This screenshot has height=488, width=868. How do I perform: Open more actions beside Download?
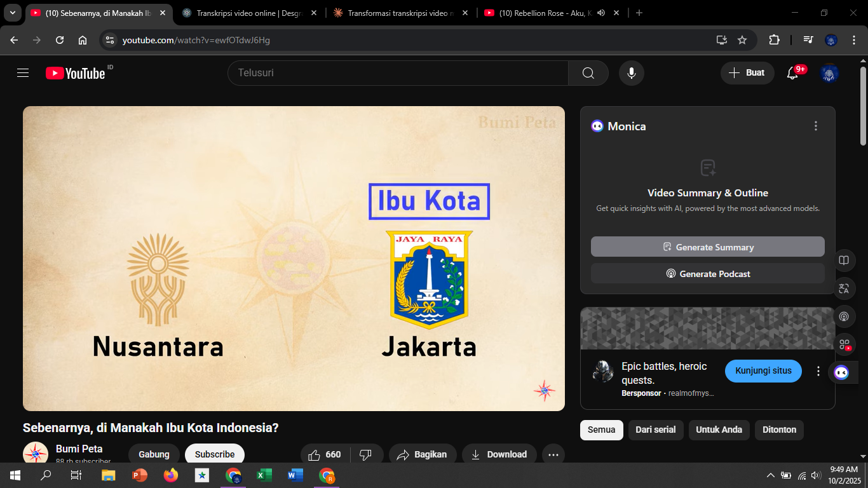[x=553, y=455]
